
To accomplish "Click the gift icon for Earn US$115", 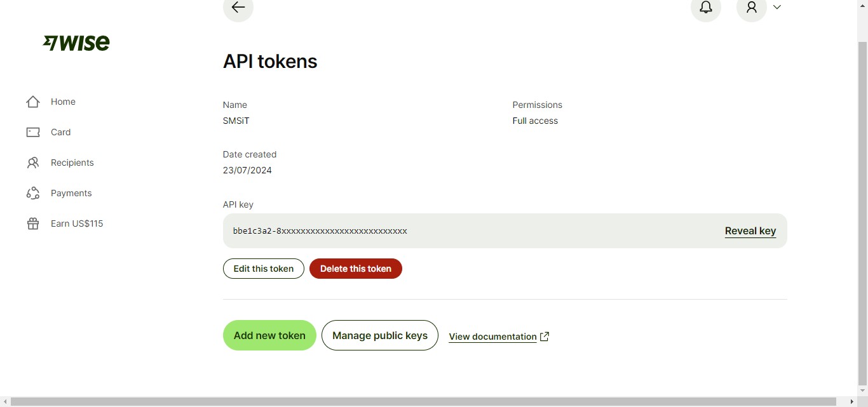I will pos(33,224).
